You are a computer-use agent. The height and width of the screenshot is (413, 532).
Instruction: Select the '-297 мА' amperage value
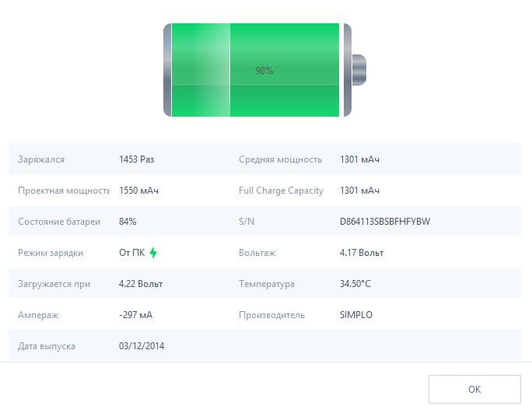(135, 315)
